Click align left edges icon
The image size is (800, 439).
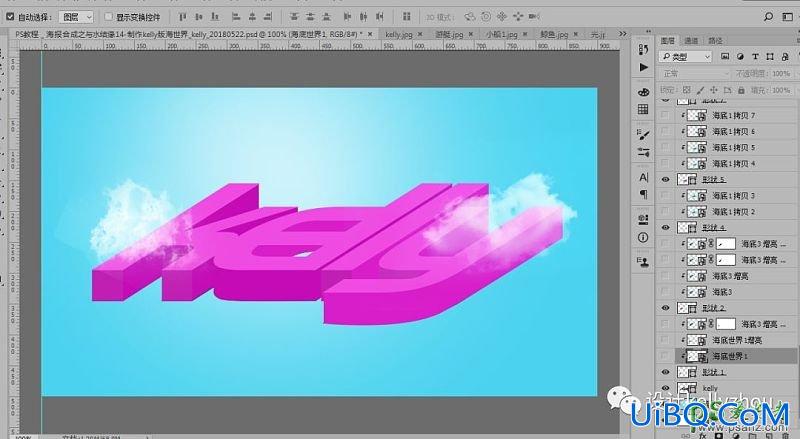[x=236, y=17]
